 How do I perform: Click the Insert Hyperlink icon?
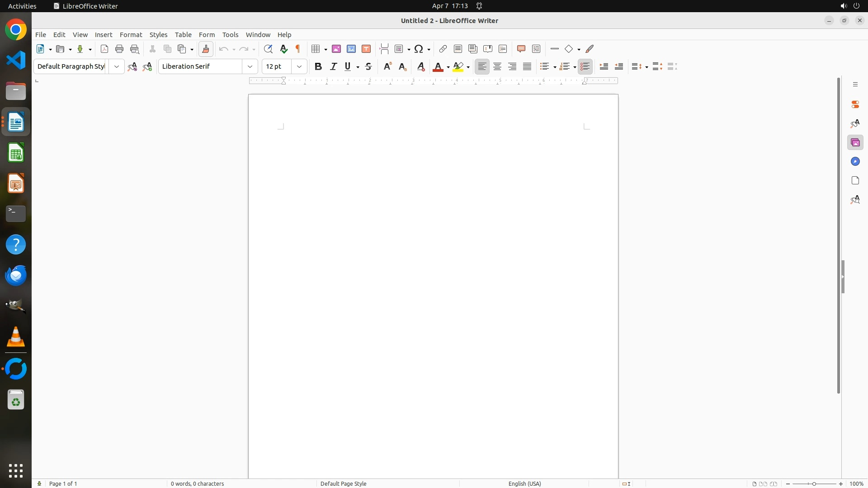[x=443, y=49]
